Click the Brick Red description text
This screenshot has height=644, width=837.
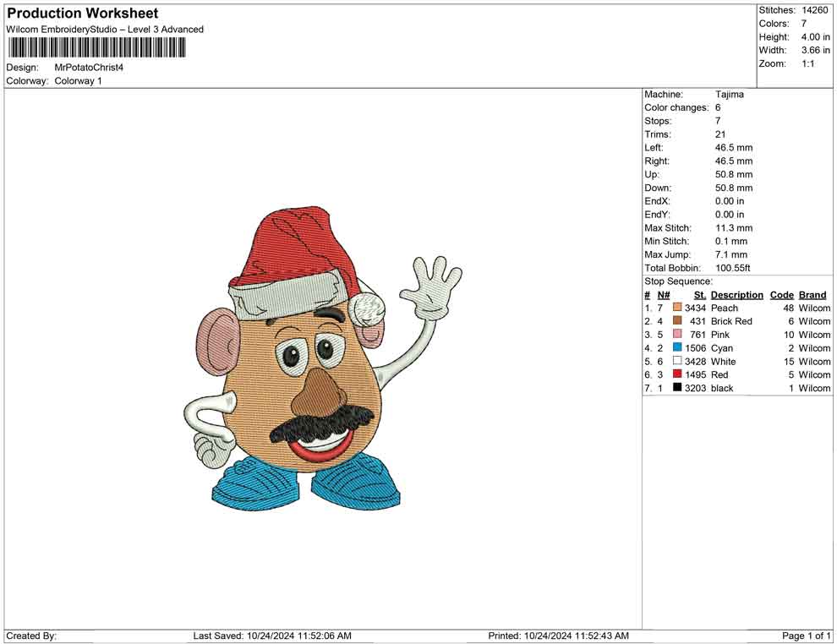[x=731, y=321]
